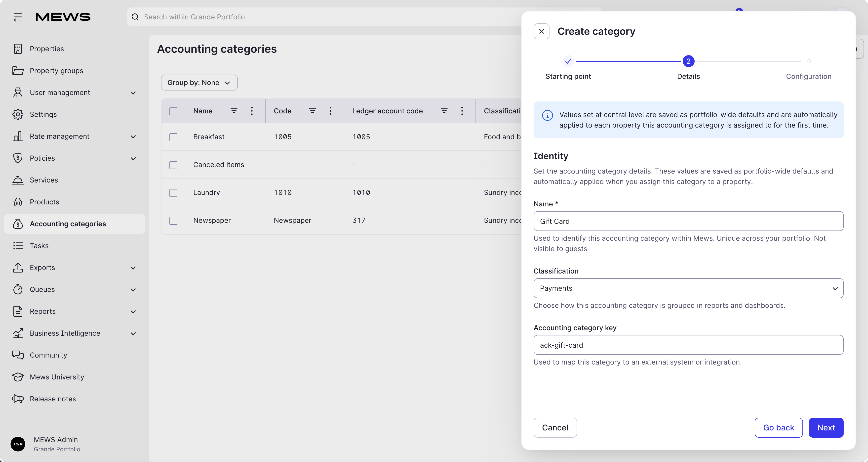Click the Reports document icon
The width and height of the screenshot is (868, 462).
[18, 311]
